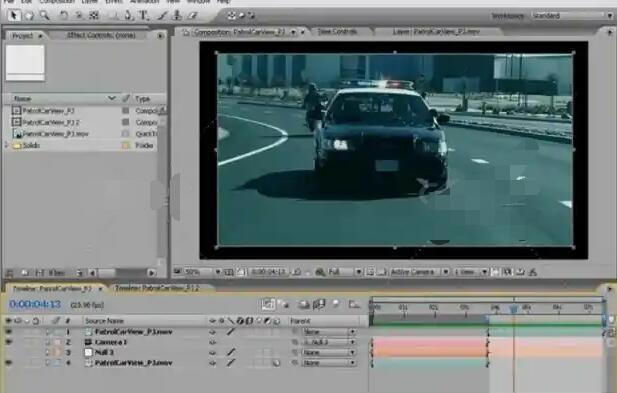Screen dimensions: 617x393
Task: Click the axis mode icons in top toolbar
Action: click(241, 16)
